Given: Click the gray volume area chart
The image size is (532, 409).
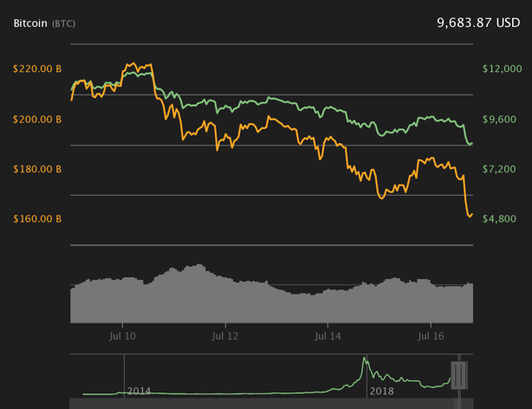Looking at the screenshot, I should click(x=271, y=294).
